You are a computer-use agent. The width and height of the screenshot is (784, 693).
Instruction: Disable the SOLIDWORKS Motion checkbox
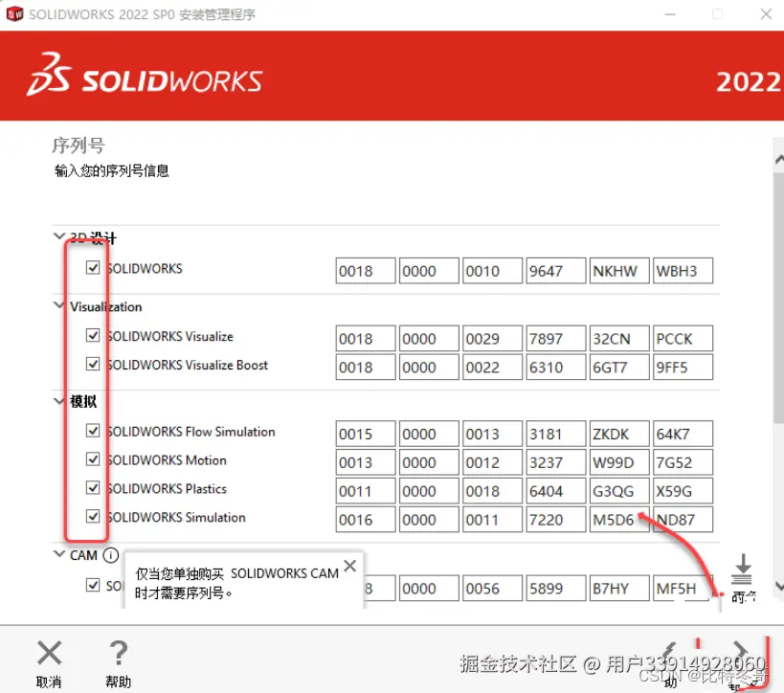click(x=93, y=459)
